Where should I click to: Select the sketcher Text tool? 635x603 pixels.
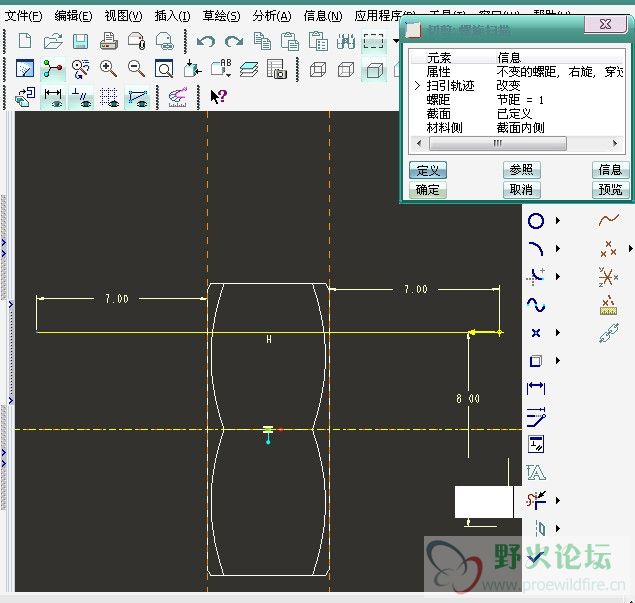536,472
